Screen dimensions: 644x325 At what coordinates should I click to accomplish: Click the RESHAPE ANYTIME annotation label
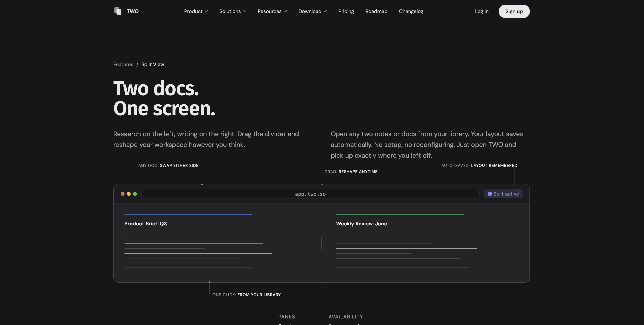point(358,172)
